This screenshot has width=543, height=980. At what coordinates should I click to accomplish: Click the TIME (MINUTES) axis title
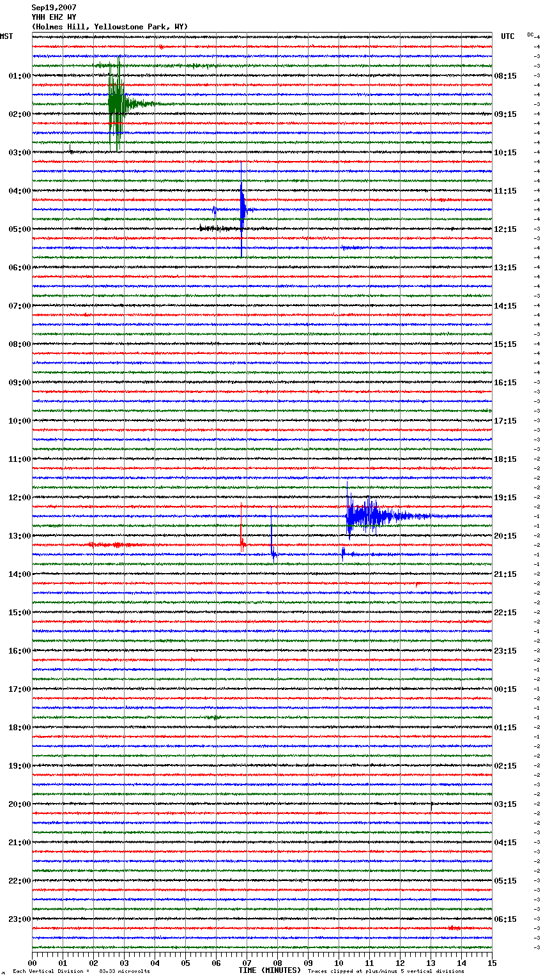point(270,970)
